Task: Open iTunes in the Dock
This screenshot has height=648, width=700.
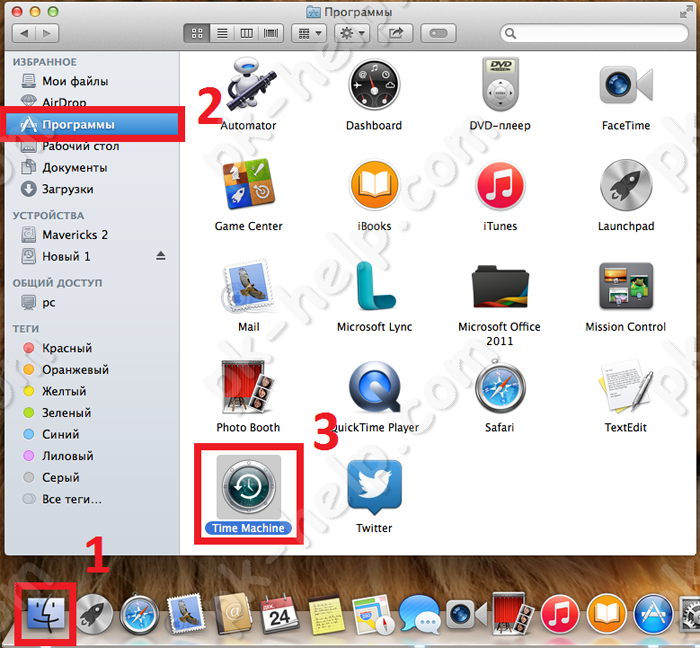Action: [x=560, y=614]
